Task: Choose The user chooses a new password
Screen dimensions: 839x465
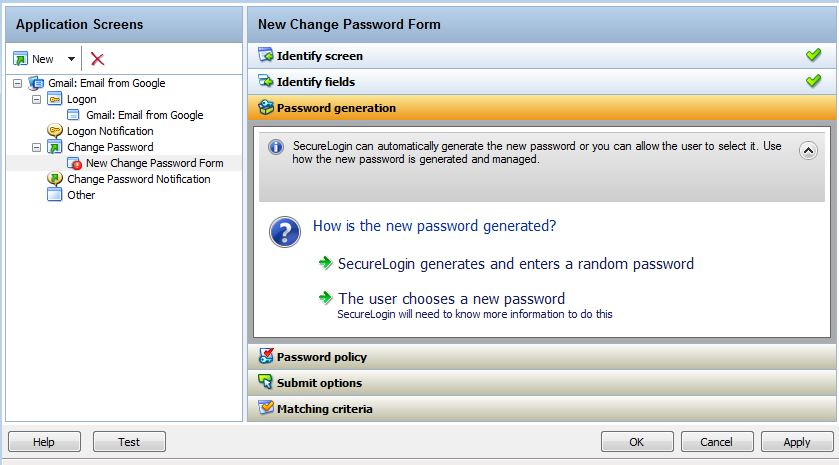Action: 451,298
